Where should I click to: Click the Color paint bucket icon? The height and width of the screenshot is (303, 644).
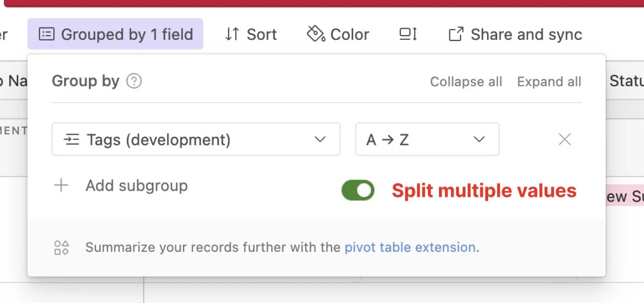[x=316, y=33]
